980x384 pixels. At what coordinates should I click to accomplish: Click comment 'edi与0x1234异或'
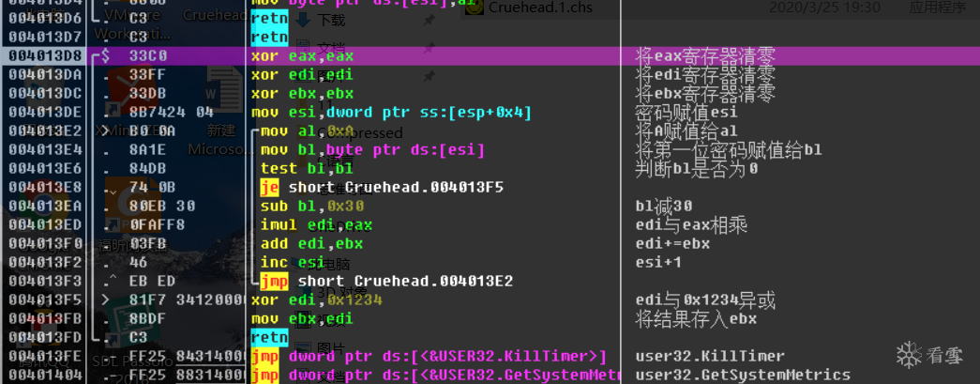coord(705,300)
